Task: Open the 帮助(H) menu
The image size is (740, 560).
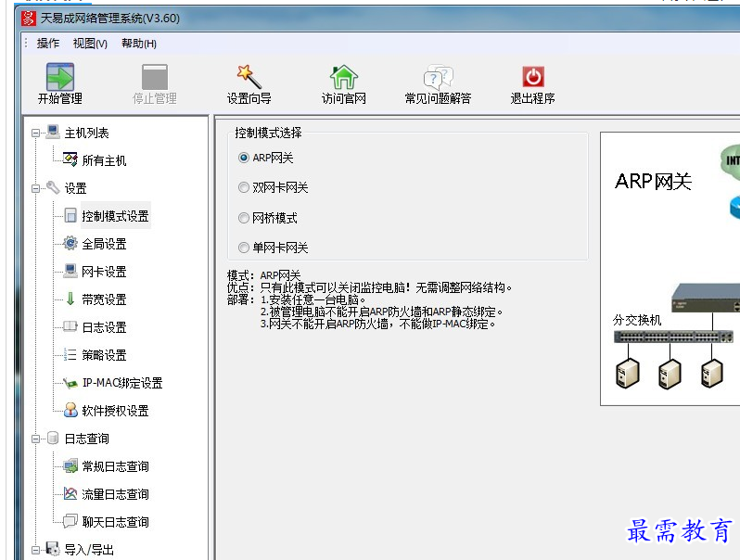Action: click(138, 44)
